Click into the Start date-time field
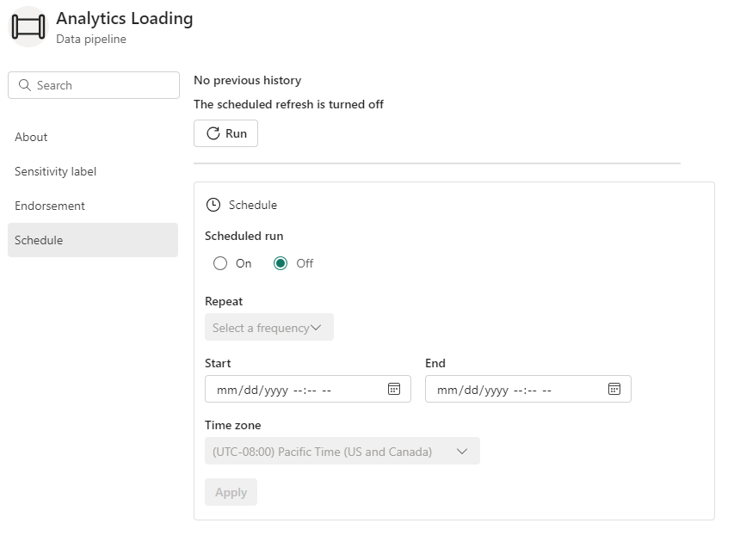The height and width of the screenshot is (560, 740). pyautogui.click(x=308, y=389)
